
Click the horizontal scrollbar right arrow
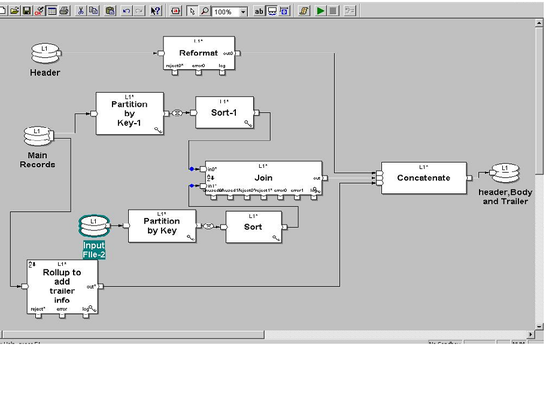531,334
